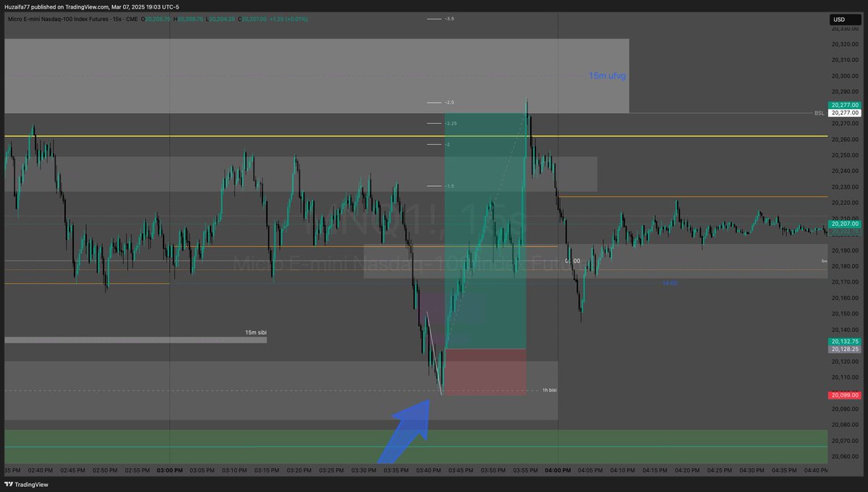
Task: Click the -1.5 fib level label
Action: click(x=449, y=186)
